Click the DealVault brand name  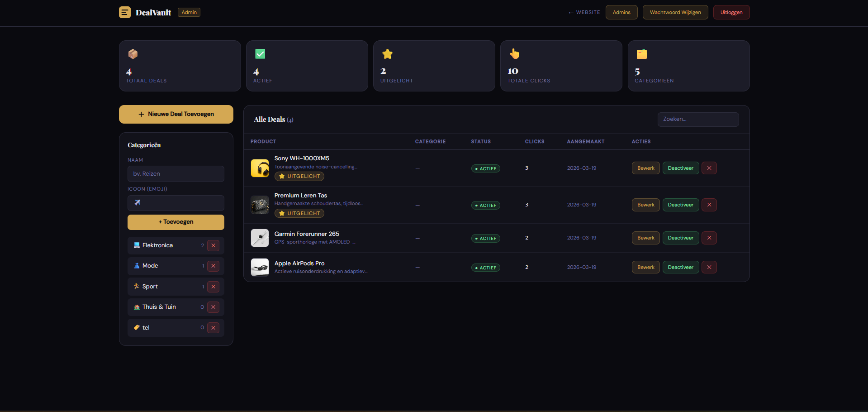pos(153,13)
